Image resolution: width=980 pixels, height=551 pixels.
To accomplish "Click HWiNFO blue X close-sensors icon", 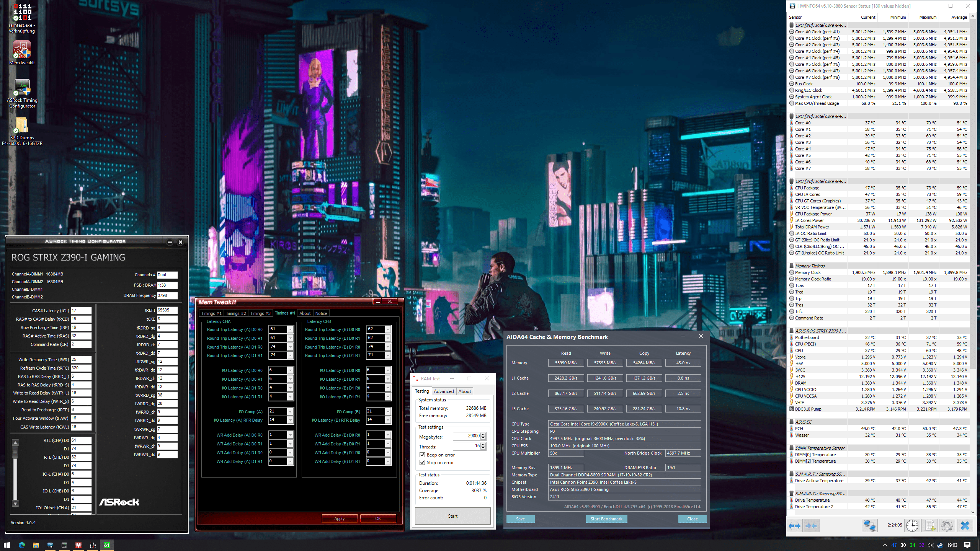I will [965, 525].
